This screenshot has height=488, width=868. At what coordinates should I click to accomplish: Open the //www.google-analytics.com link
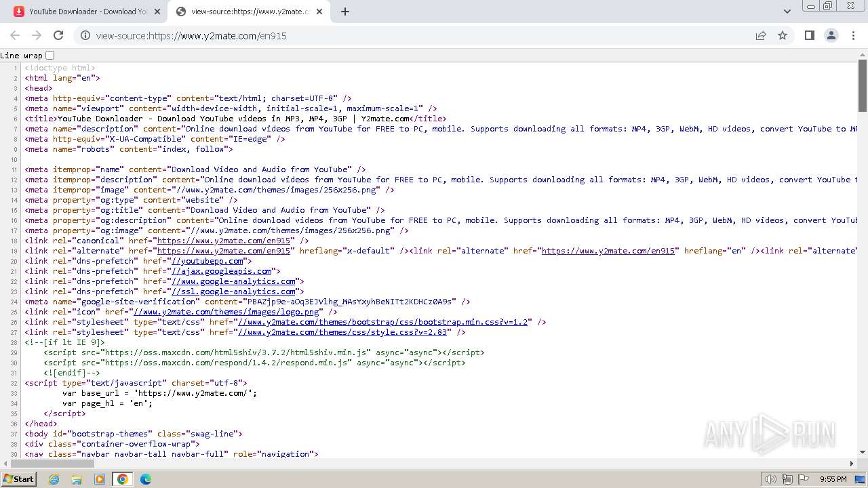pos(233,281)
